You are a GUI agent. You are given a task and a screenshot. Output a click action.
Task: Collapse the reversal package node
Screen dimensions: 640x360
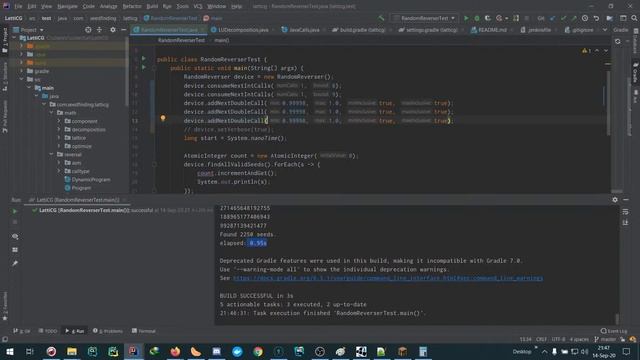point(52,154)
